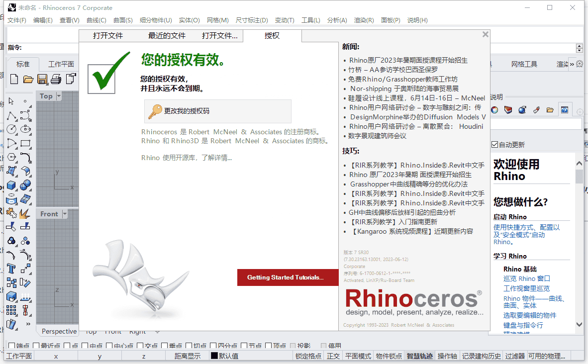The height and width of the screenshot is (364, 588).
Task: Select the rectangle drawing tool
Action: 25,143
